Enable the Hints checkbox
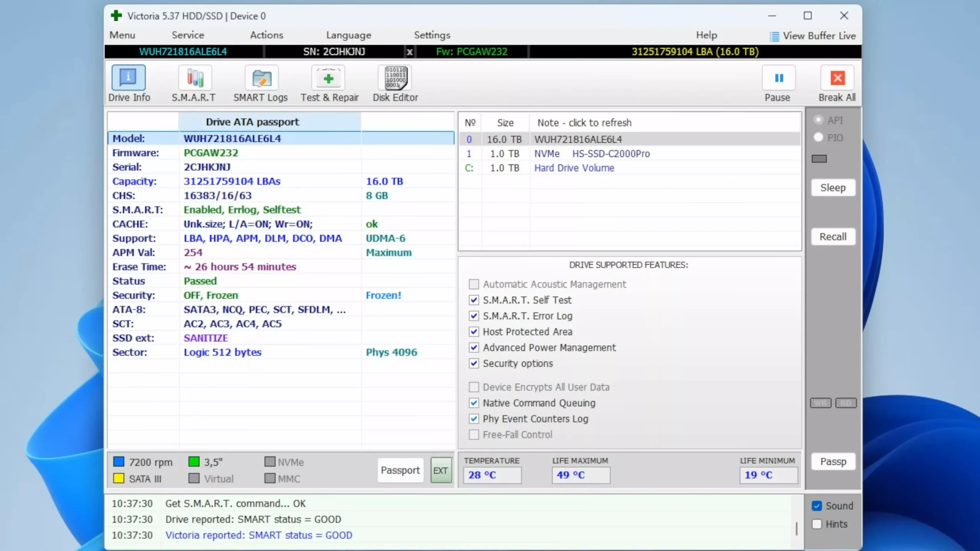Image resolution: width=980 pixels, height=551 pixels. [817, 524]
